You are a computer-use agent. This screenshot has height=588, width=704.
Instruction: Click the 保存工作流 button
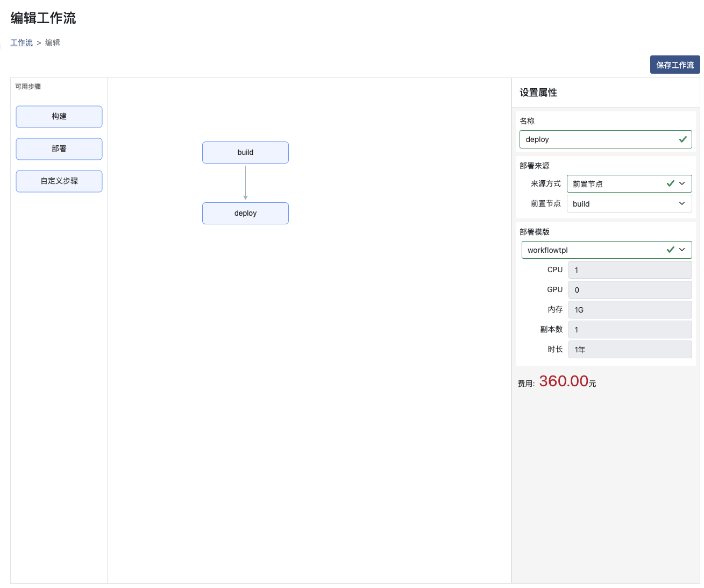674,65
